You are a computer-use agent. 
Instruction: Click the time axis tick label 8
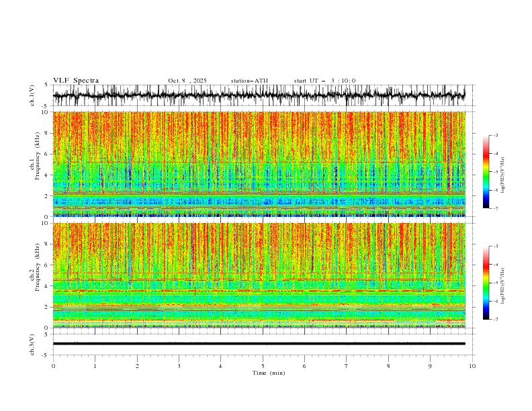pyautogui.click(x=388, y=366)
